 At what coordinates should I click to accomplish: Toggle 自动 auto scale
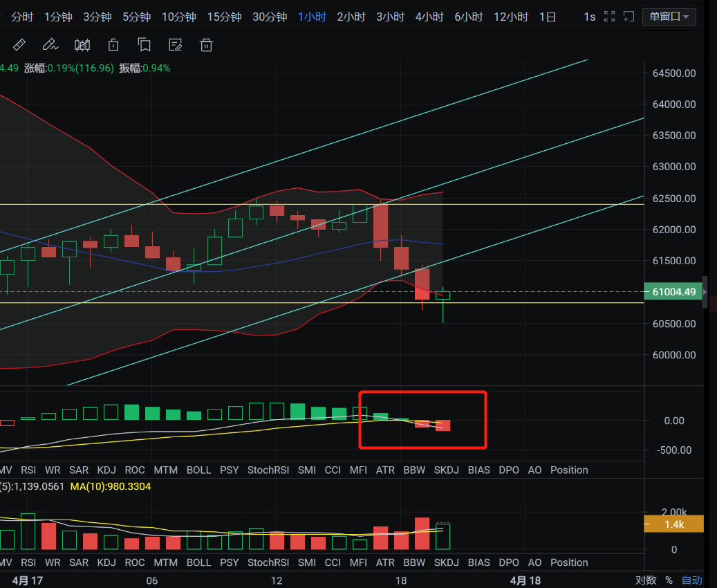(x=692, y=580)
